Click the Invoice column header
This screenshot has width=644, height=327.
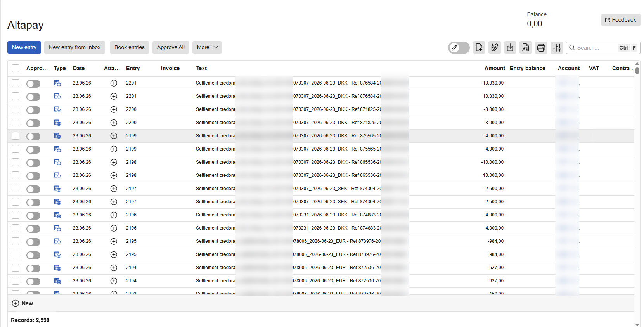170,68
